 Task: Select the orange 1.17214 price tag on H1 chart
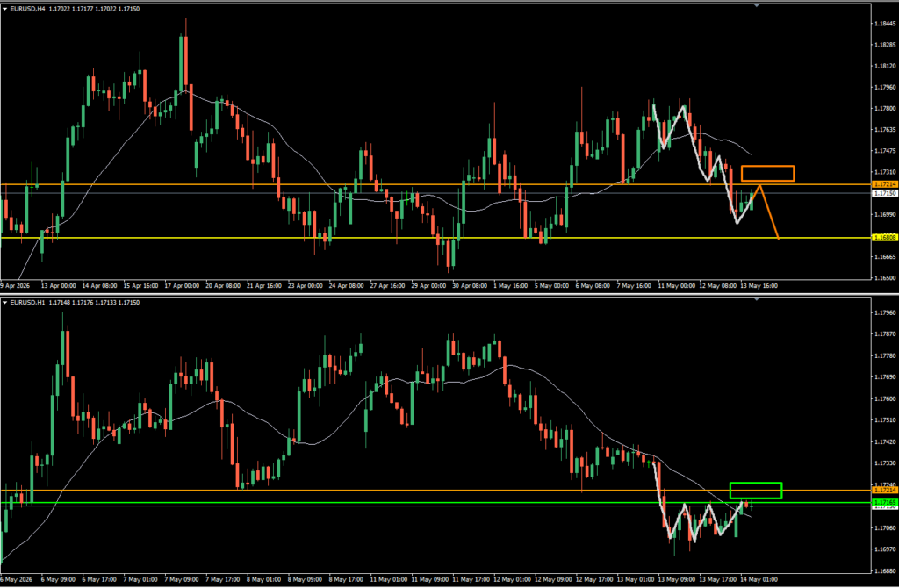click(884, 491)
